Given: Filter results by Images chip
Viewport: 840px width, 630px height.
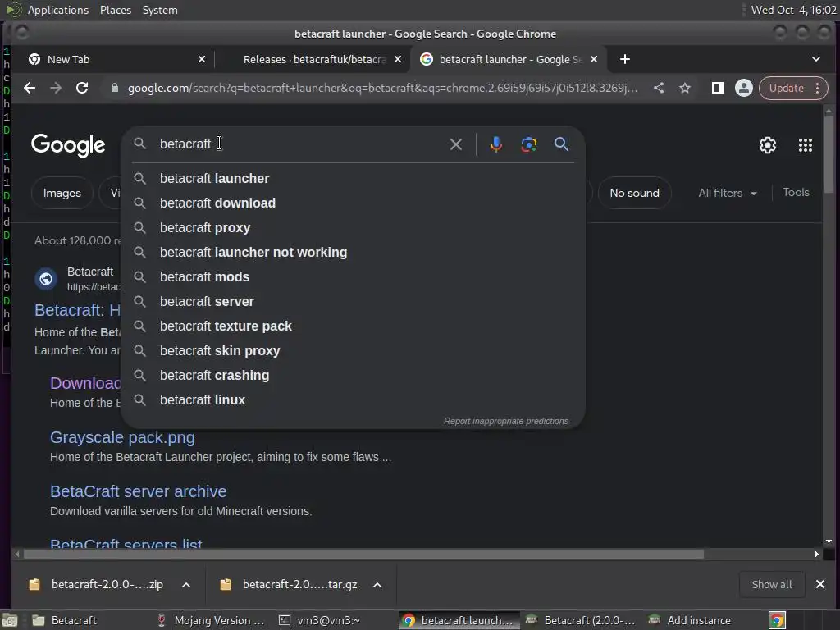Looking at the screenshot, I should [x=62, y=193].
